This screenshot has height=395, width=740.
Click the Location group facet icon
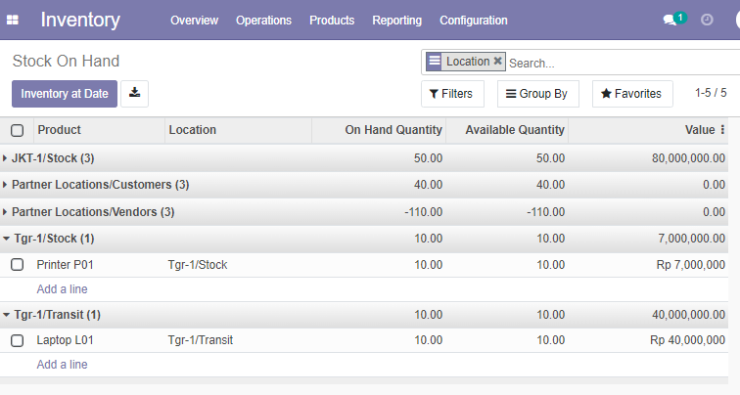point(434,61)
